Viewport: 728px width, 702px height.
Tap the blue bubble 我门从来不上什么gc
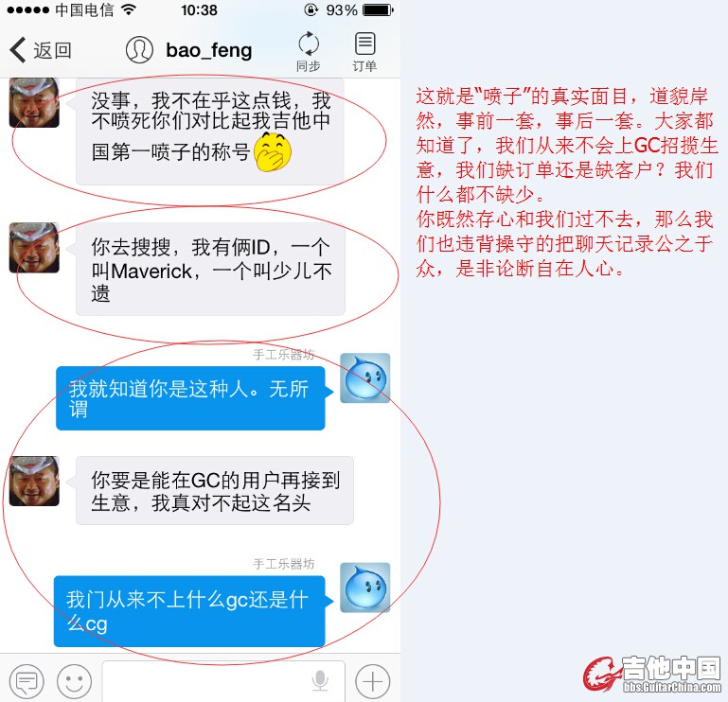189,611
